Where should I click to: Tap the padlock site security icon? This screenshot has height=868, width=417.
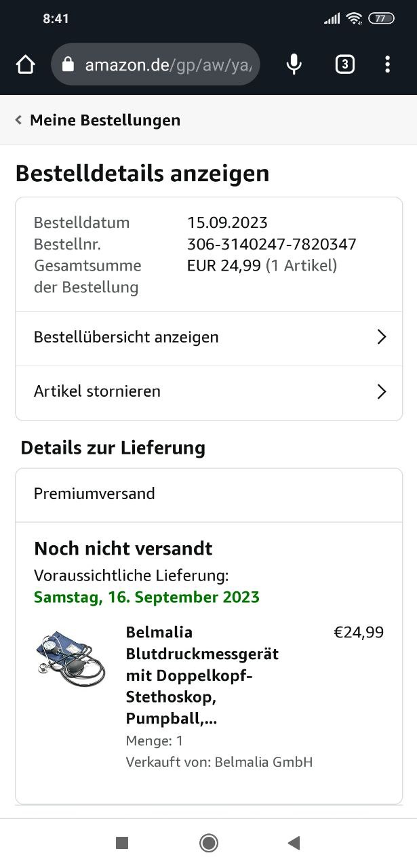(x=67, y=64)
